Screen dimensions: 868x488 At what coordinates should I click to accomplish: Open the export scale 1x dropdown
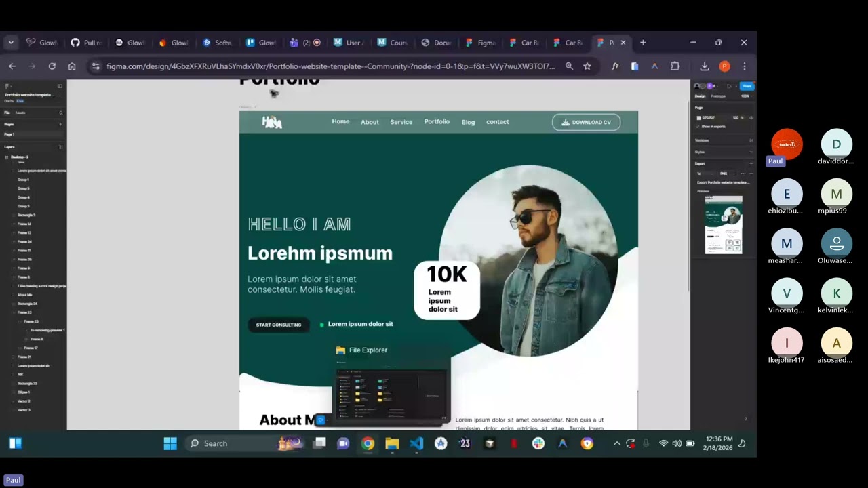(x=704, y=174)
